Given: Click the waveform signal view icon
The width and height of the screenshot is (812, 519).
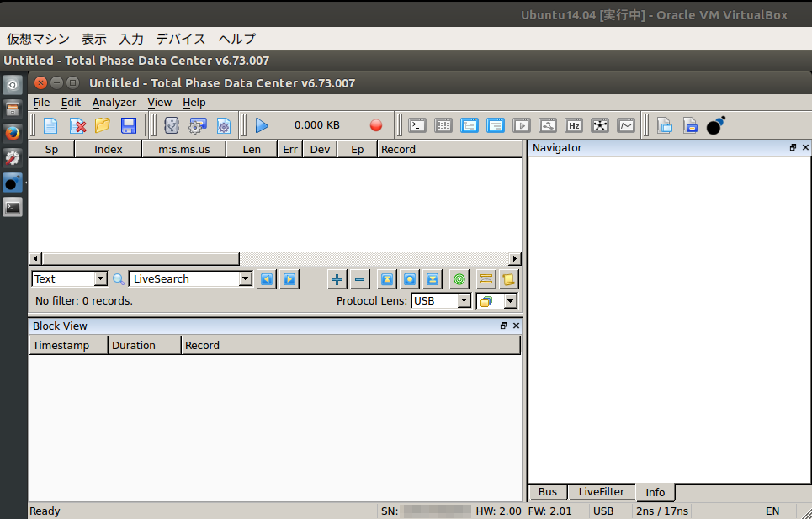Looking at the screenshot, I should pyautogui.click(x=626, y=124).
